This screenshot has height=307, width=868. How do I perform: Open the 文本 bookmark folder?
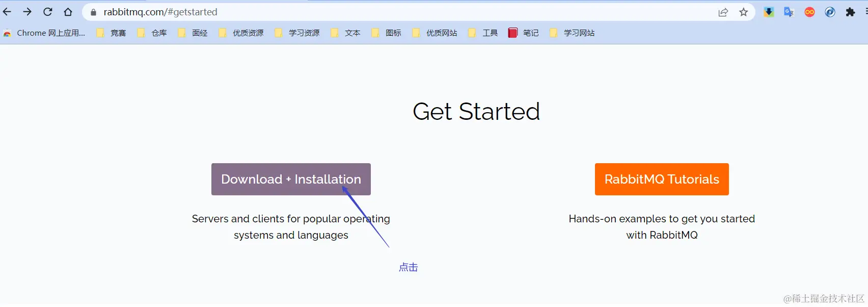(x=345, y=33)
